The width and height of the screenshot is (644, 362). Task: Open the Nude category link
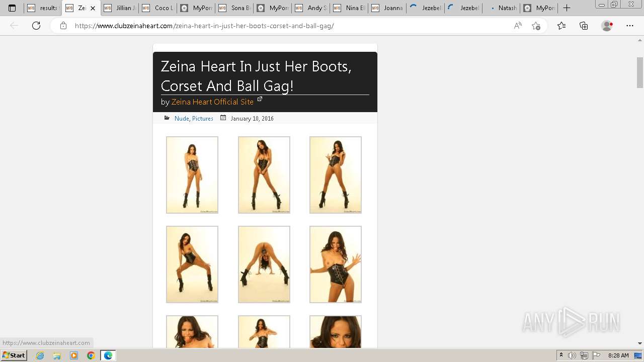point(182,119)
